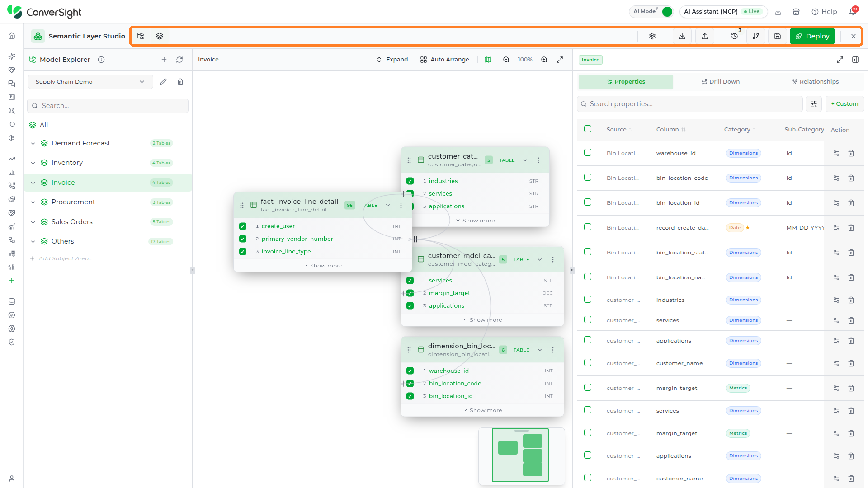
Task: Uncheck invoice_line_type column
Action: click(x=243, y=252)
